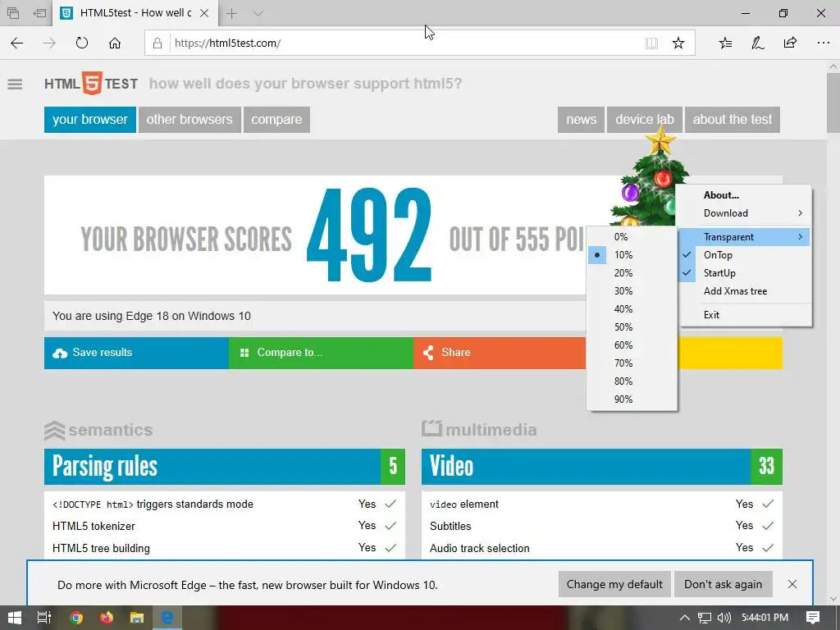The width and height of the screenshot is (840, 630).
Task: Set transparency to 0%
Action: click(632, 237)
